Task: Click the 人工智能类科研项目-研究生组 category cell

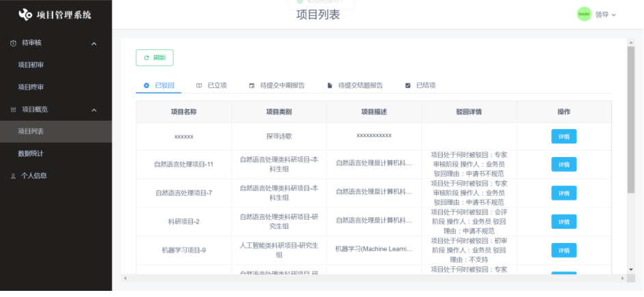Action: click(279, 251)
